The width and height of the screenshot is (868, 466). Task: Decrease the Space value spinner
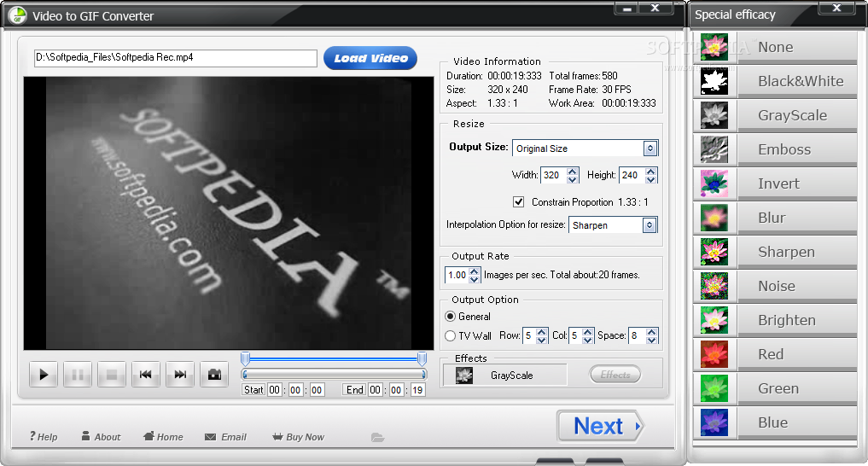pos(651,340)
